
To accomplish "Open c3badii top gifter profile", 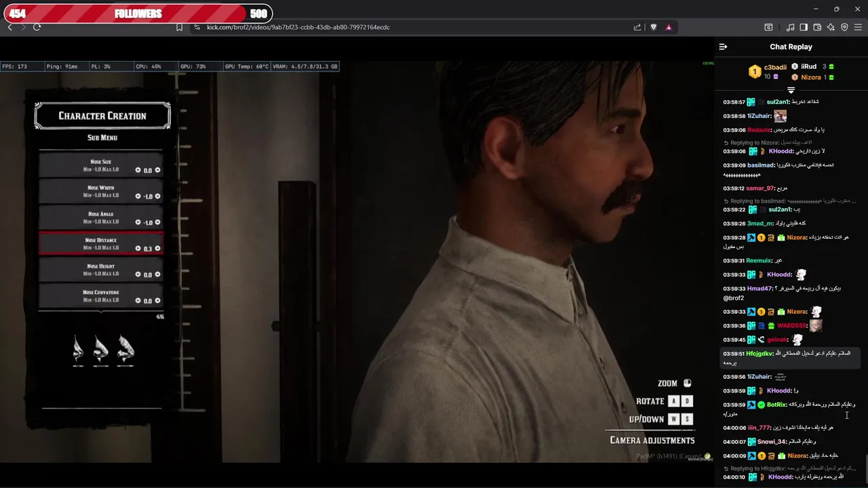I will [775, 67].
